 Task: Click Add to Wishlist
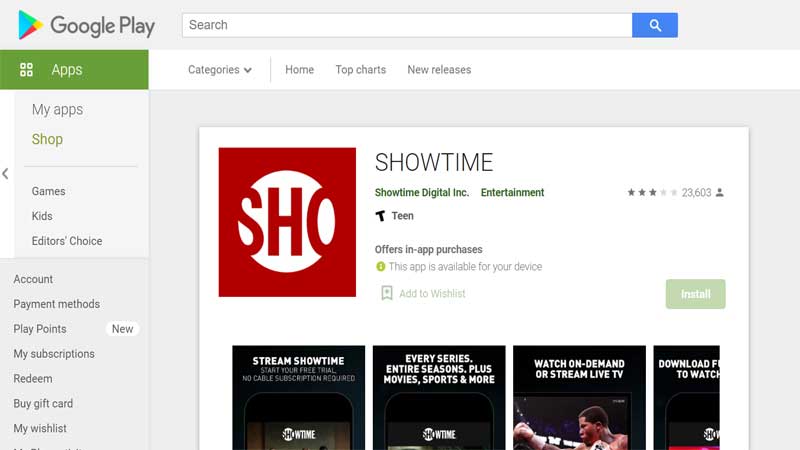click(432, 293)
